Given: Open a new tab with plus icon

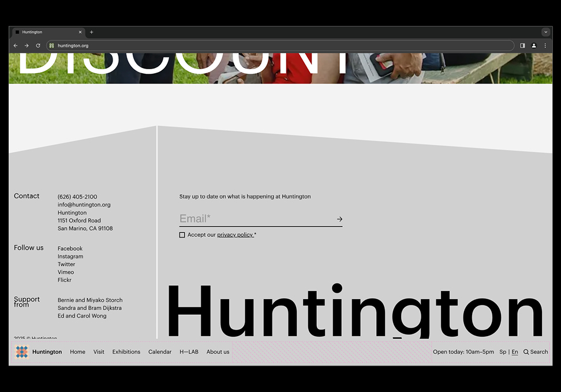Looking at the screenshot, I should click(91, 32).
